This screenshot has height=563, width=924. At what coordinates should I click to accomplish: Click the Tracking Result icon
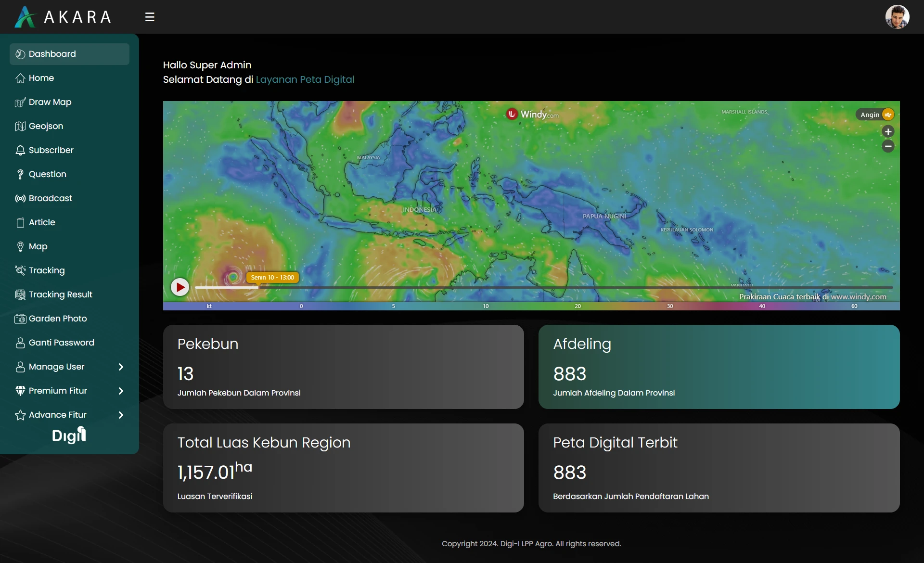click(20, 295)
